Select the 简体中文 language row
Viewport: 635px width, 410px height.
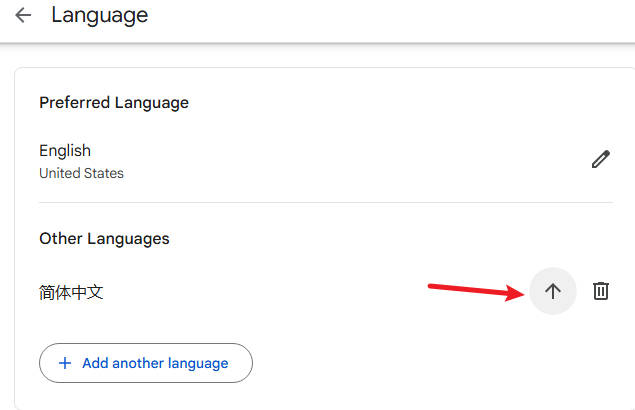326,292
